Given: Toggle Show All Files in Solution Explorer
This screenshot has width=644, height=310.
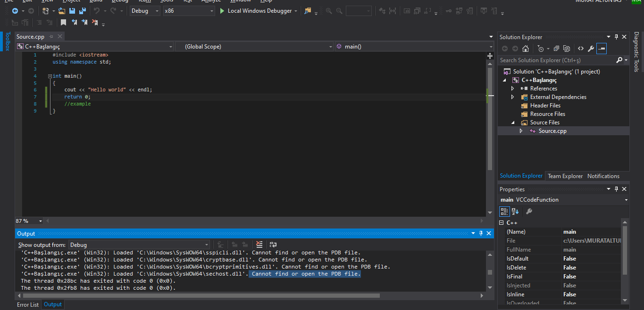Looking at the screenshot, I should (567, 49).
